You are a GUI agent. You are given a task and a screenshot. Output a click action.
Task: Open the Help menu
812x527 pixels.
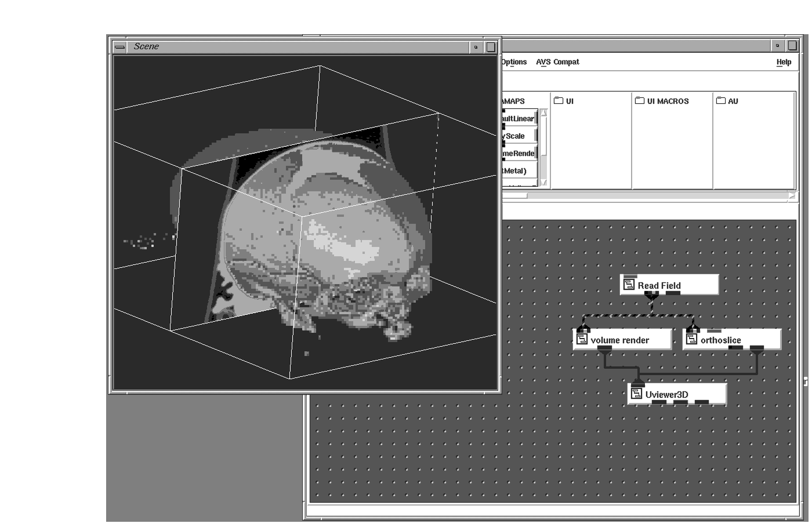(x=784, y=62)
